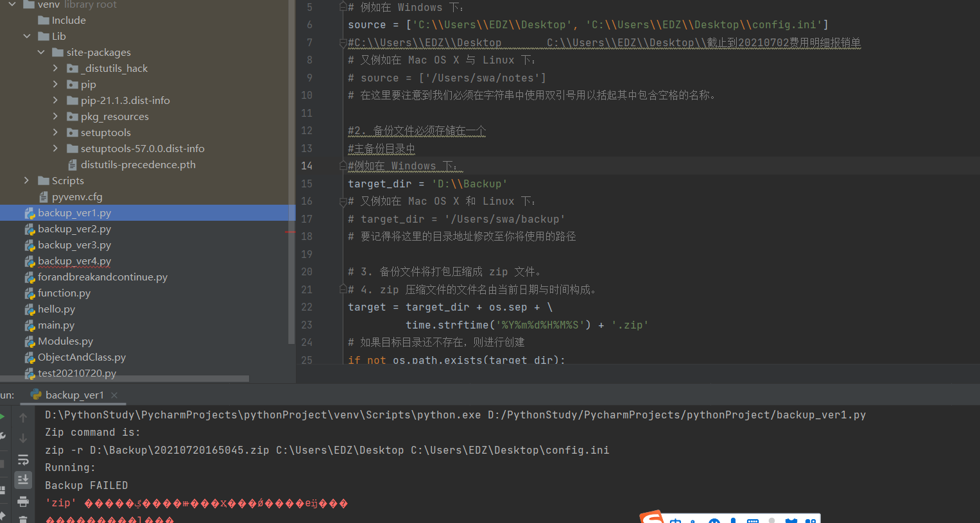Open hello.py file
The width and height of the screenshot is (980, 523).
(56, 309)
